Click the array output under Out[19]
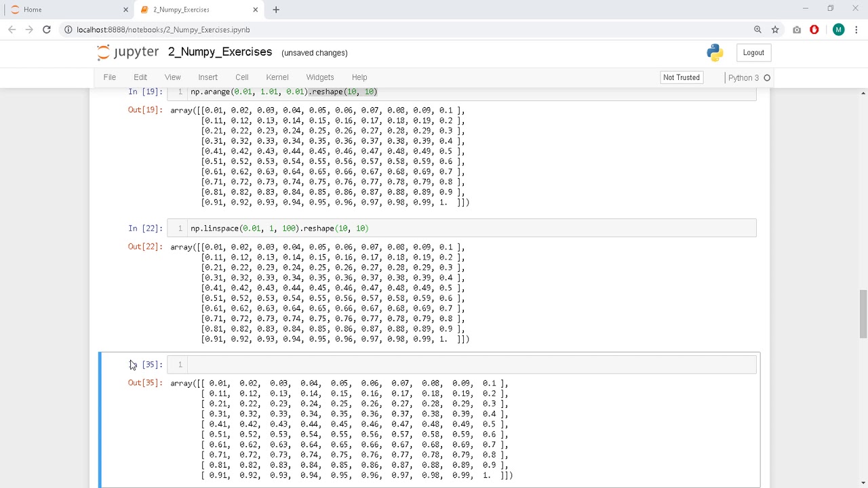 pyautogui.click(x=319, y=156)
